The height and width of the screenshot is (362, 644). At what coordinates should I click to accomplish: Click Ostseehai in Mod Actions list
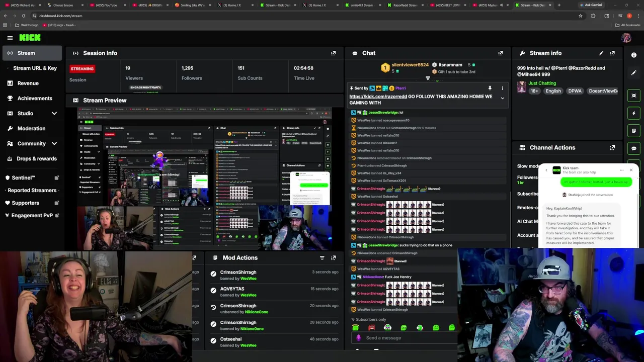(x=231, y=339)
